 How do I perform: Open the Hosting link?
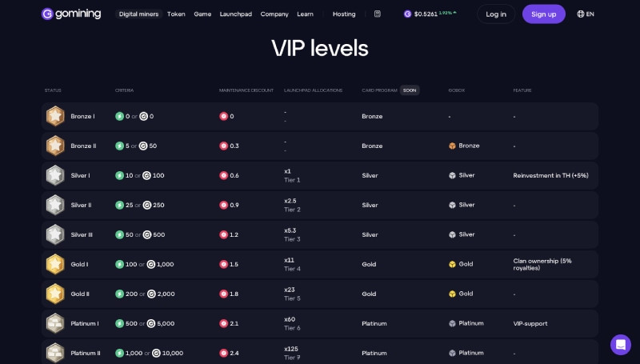344,14
